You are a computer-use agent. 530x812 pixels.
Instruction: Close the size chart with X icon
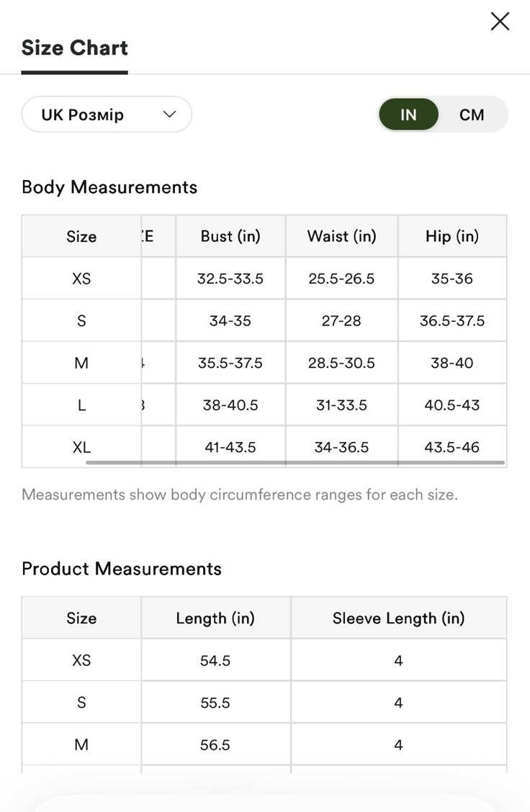(500, 22)
